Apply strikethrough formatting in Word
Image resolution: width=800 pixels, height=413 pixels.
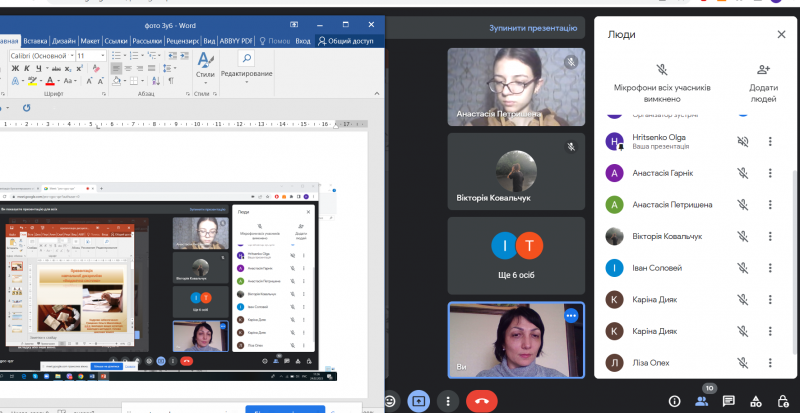pyautogui.click(x=56, y=68)
